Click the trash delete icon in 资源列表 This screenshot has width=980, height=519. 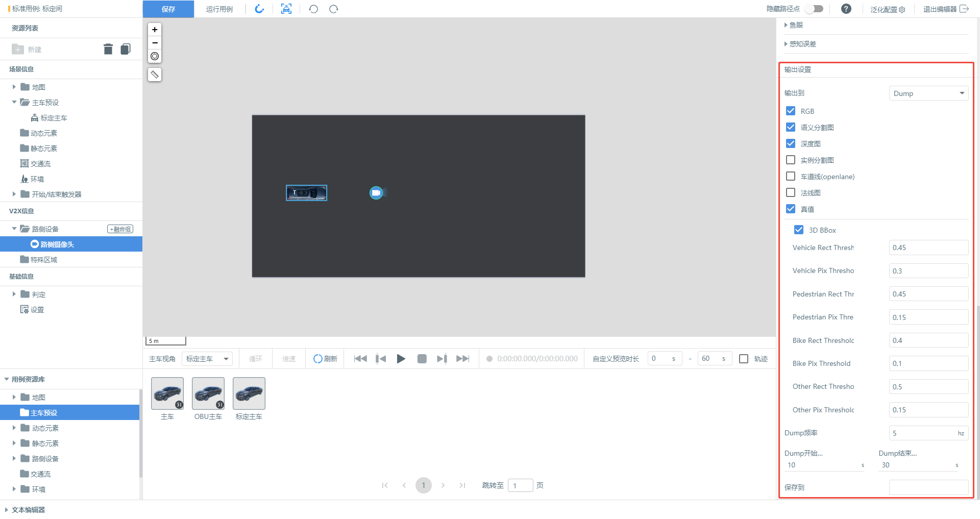[108, 49]
